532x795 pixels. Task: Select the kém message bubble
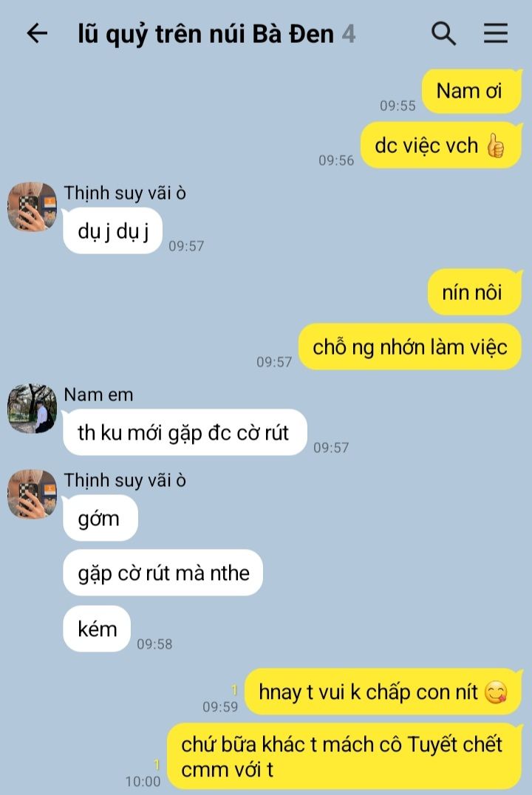coord(96,629)
